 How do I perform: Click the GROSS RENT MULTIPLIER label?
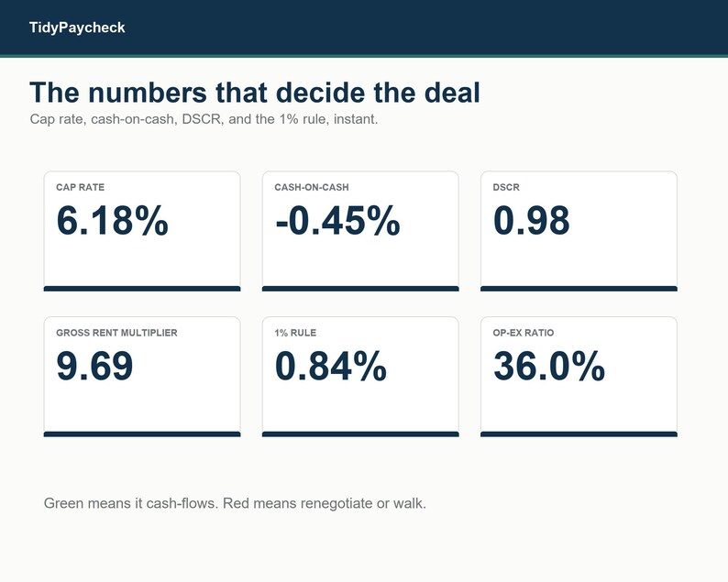point(116,333)
